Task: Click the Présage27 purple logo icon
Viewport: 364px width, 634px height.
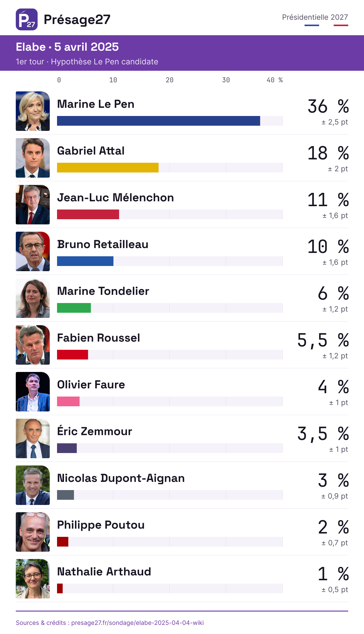Action: pyautogui.click(x=27, y=19)
